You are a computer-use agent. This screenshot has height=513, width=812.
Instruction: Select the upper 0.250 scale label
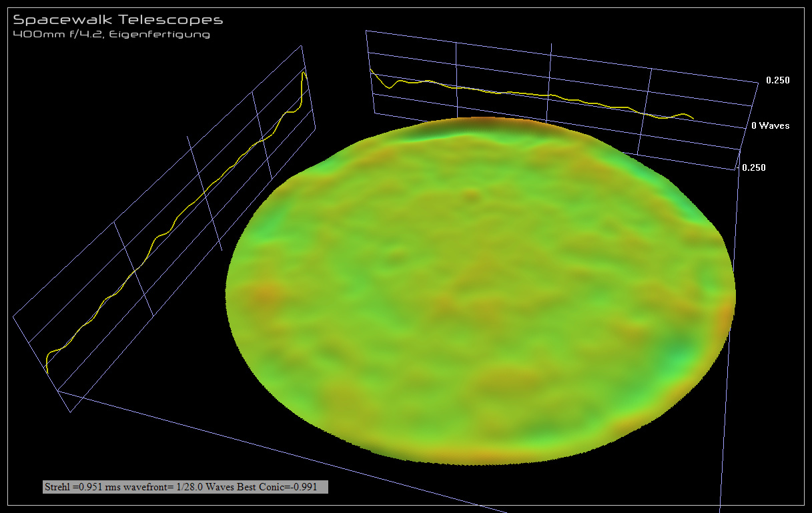777,80
